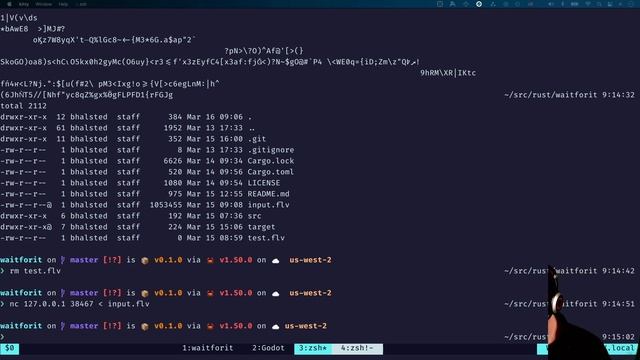Click the 9:14:51 timestamp on the right
Viewport: 640px width, 360px height.
618,304
